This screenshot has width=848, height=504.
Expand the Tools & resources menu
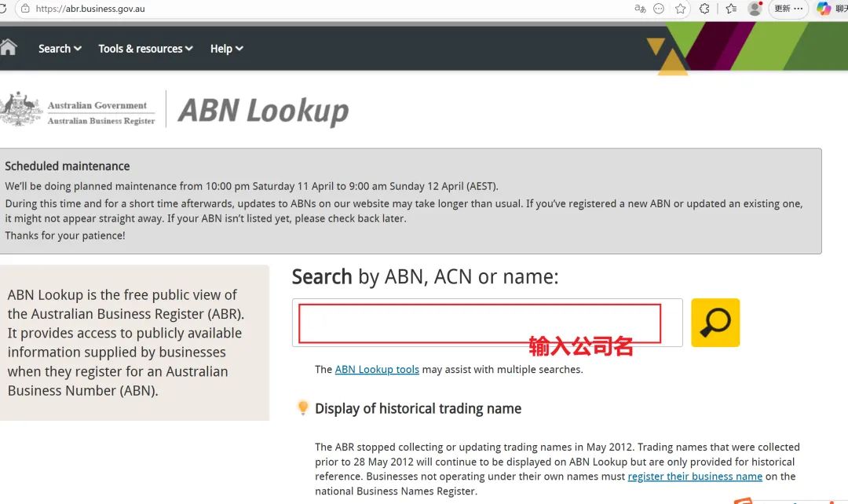pyautogui.click(x=145, y=49)
